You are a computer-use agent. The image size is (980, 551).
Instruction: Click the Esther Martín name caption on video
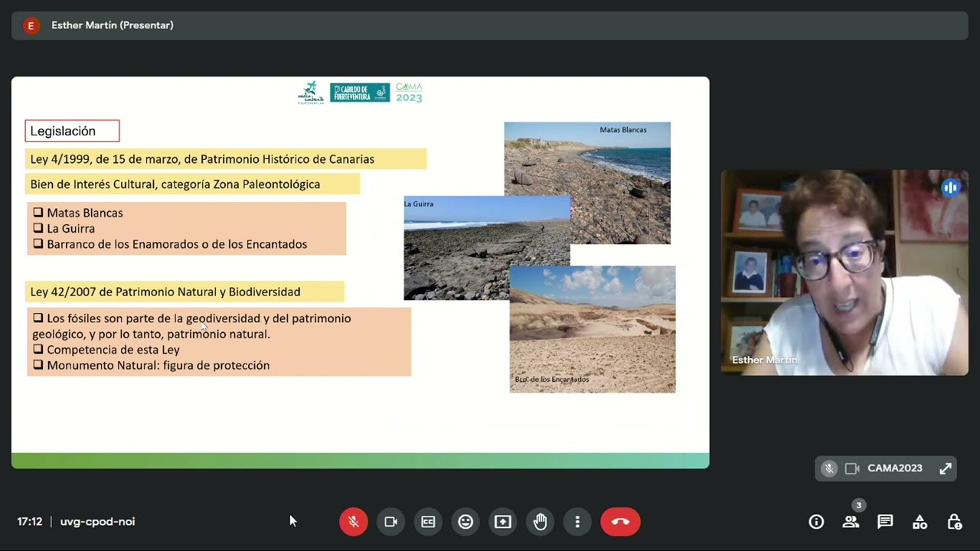(765, 360)
